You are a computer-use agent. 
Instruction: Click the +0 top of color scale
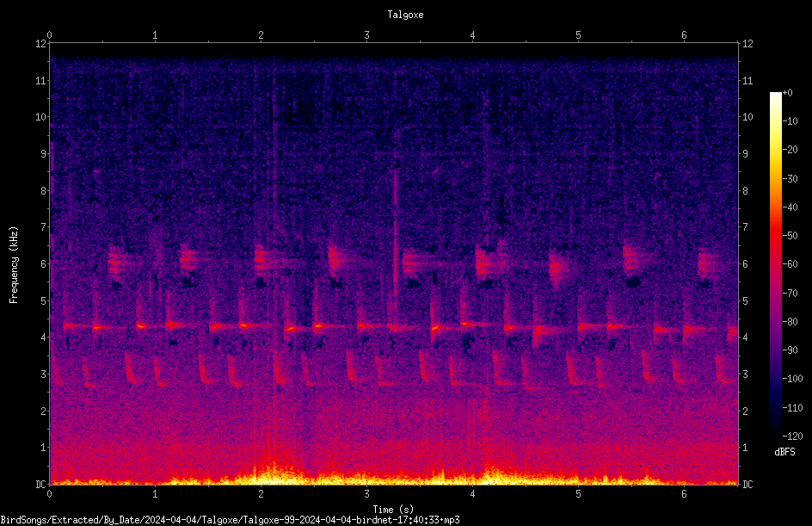pyautogui.click(x=787, y=93)
